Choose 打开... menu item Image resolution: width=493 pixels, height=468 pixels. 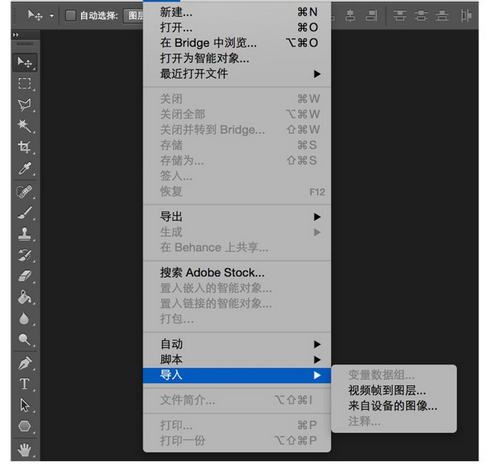pyautogui.click(x=237, y=27)
